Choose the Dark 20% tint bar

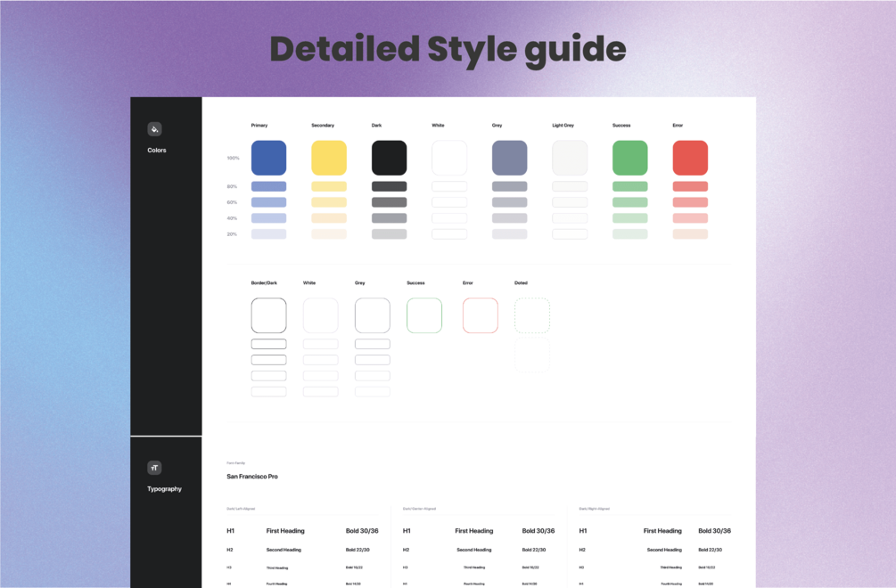click(389, 234)
